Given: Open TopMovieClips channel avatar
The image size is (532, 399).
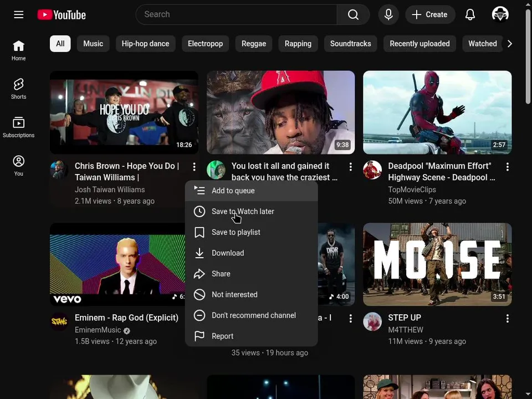Looking at the screenshot, I should point(372,170).
